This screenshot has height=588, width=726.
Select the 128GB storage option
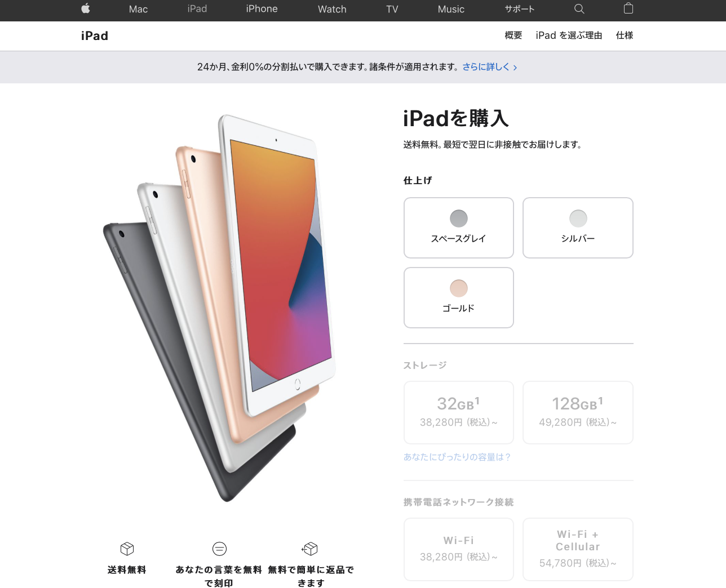pyautogui.click(x=578, y=412)
